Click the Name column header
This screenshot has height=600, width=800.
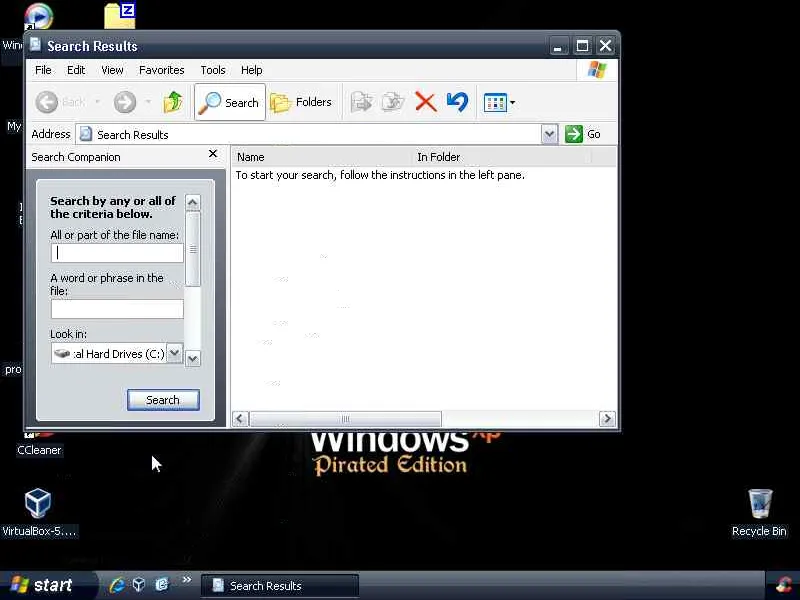click(x=321, y=157)
